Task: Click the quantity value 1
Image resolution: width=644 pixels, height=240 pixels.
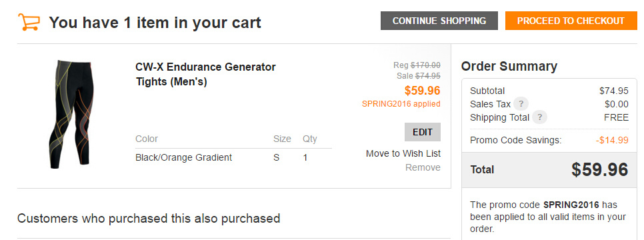Action: pyautogui.click(x=305, y=157)
